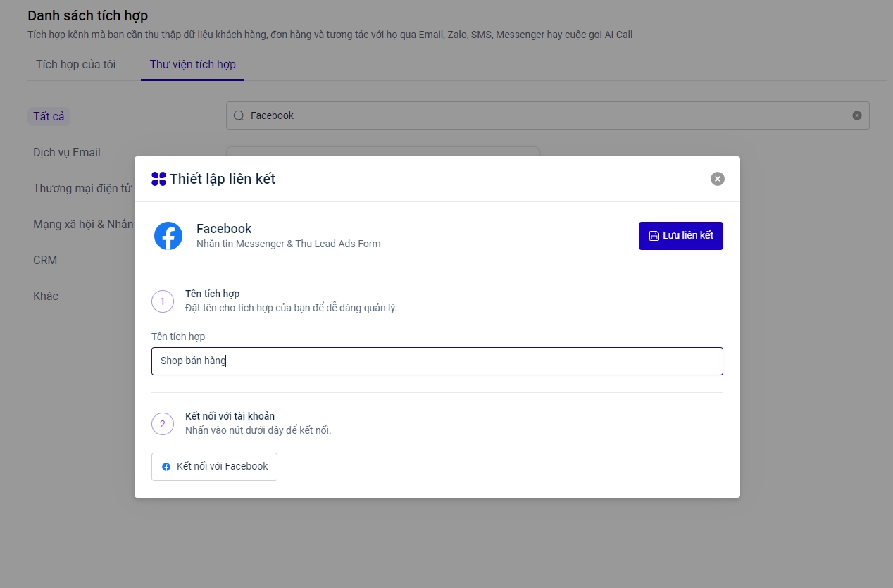Click the Thiết lập liên kết dialog title
The image size is (893, 588).
223,179
